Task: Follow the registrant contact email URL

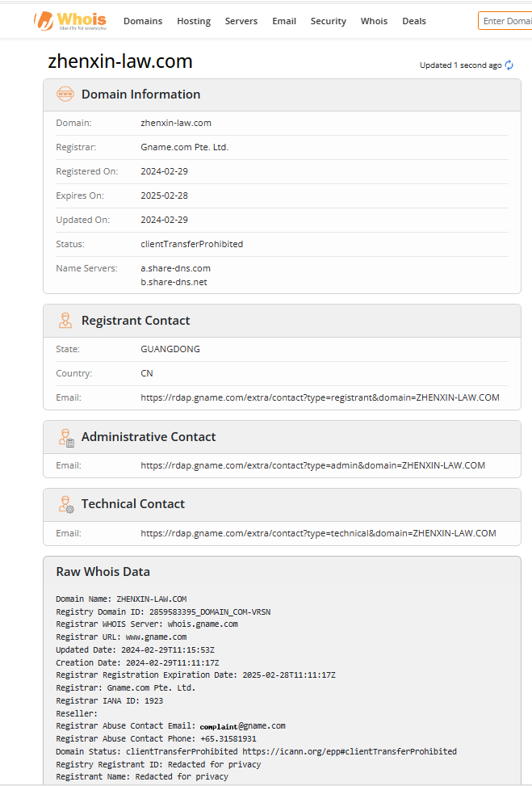Action: click(320, 397)
